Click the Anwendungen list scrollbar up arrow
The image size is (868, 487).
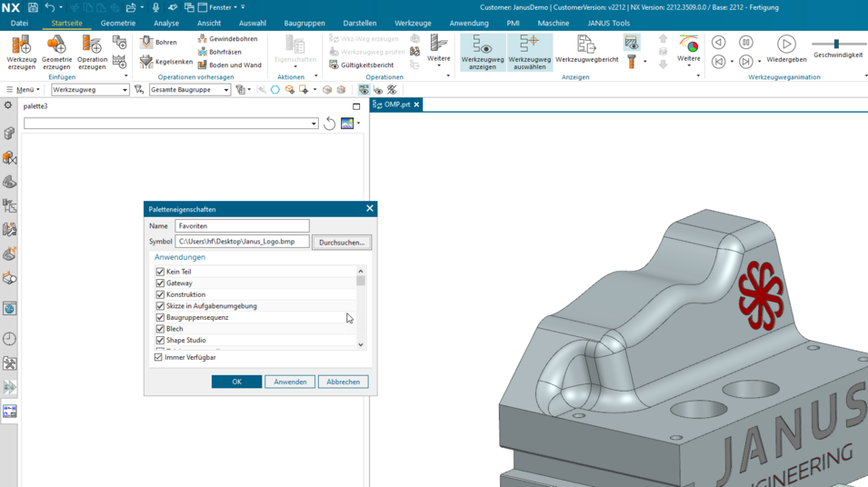pos(360,271)
